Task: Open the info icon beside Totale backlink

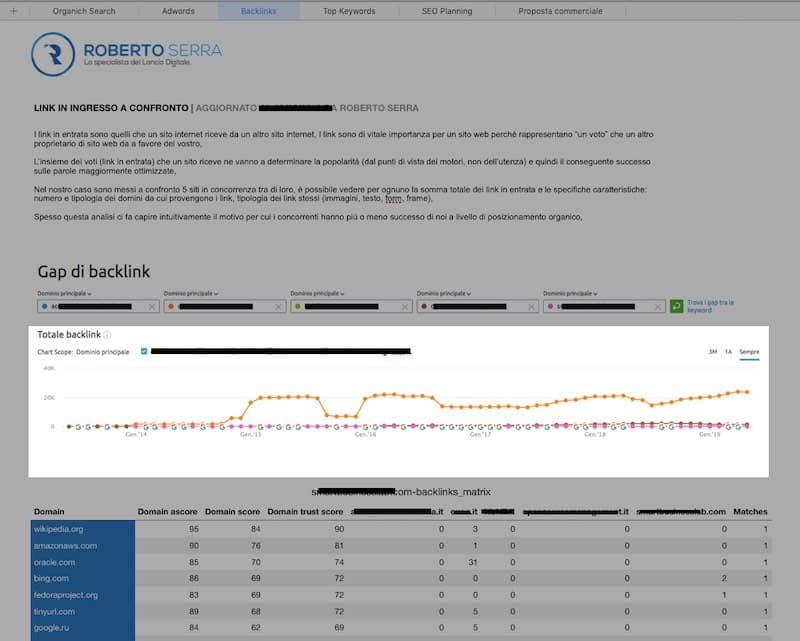Action: [107, 335]
